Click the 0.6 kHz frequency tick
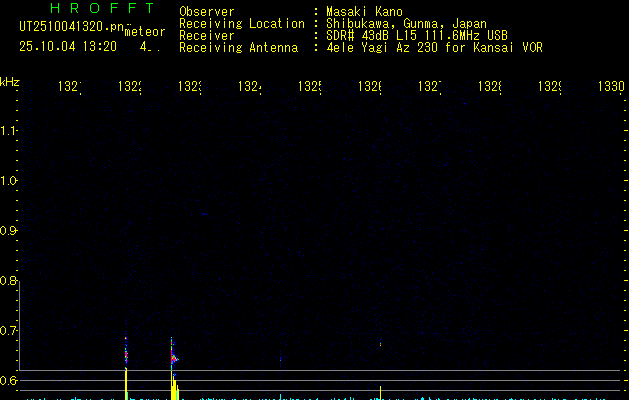This screenshot has width=629, height=400. (x=10, y=381)
